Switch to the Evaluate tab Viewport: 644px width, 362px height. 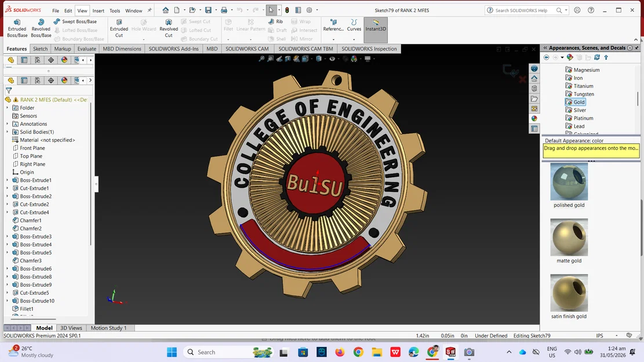point(87,49)
